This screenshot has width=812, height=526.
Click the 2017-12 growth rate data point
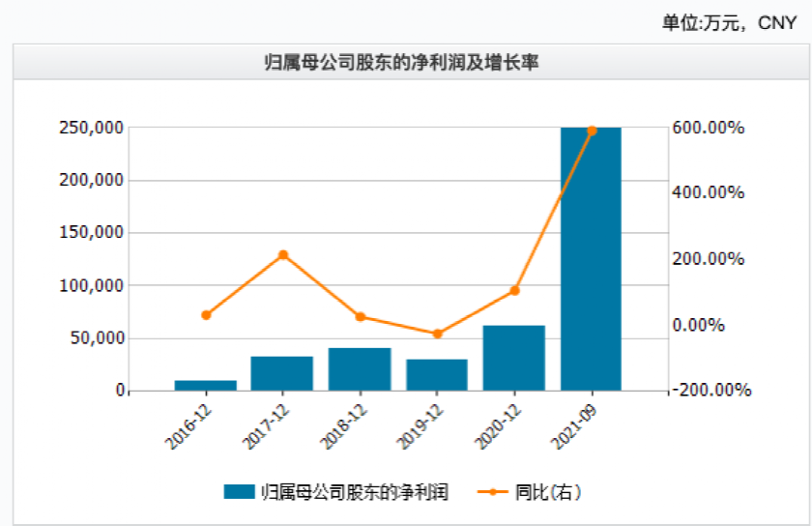[283, 255]
